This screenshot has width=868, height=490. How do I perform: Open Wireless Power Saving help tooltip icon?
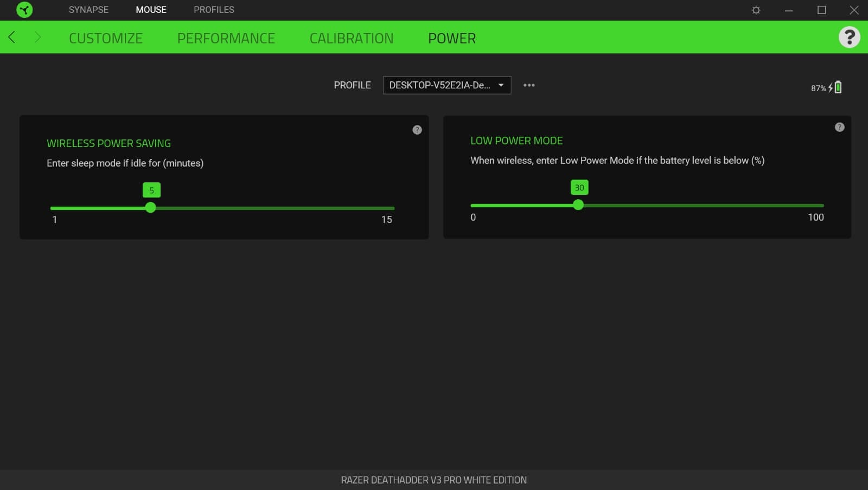(x=417, y=130)
